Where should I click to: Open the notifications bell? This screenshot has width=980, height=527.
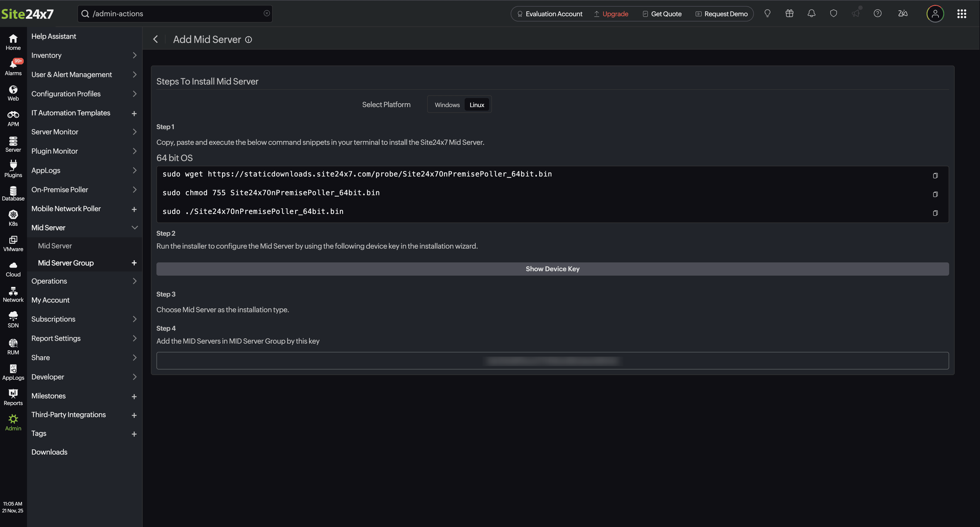[811, 13]
